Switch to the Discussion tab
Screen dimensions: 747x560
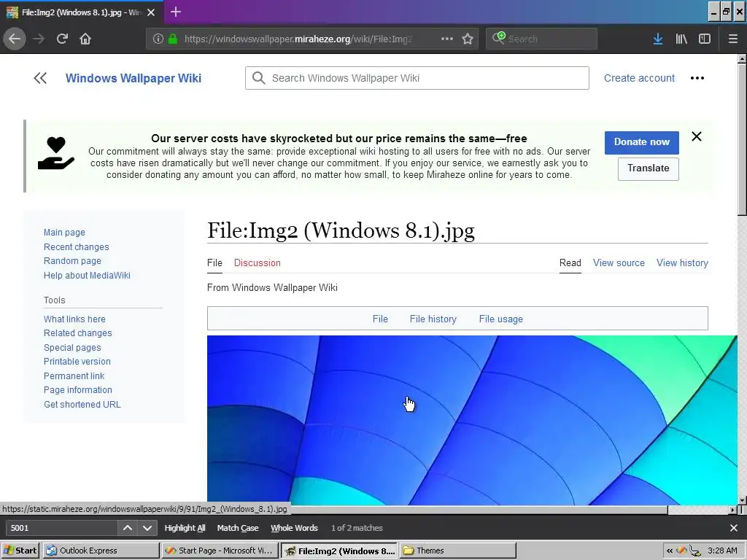tap(258, 262)
